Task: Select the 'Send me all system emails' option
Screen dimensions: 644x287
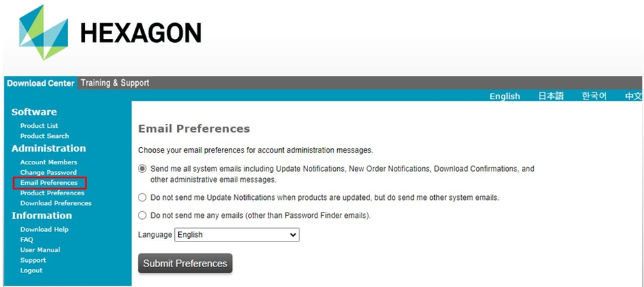Action: [x=143, y=169]
